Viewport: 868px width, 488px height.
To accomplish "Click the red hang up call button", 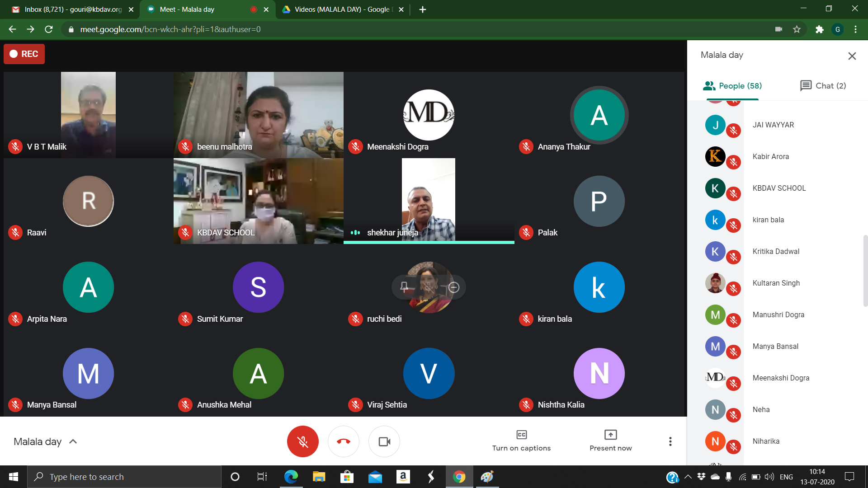I will [x=343, y=441].
